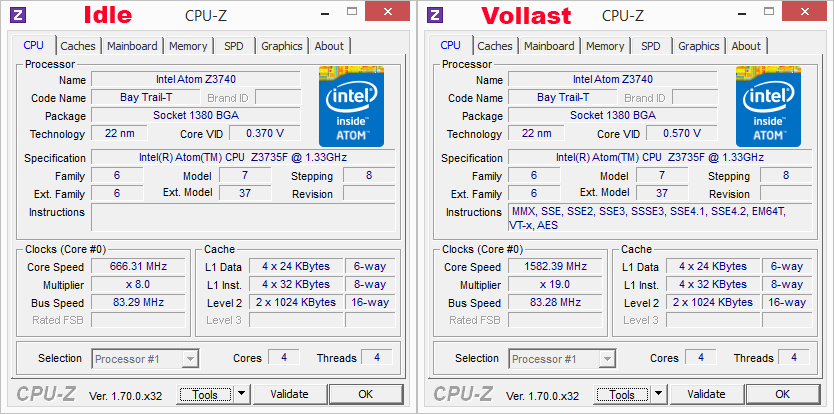Click Bus Speed value 83.29 MHz
Screen dimensions: 834x414
point(138,303)
